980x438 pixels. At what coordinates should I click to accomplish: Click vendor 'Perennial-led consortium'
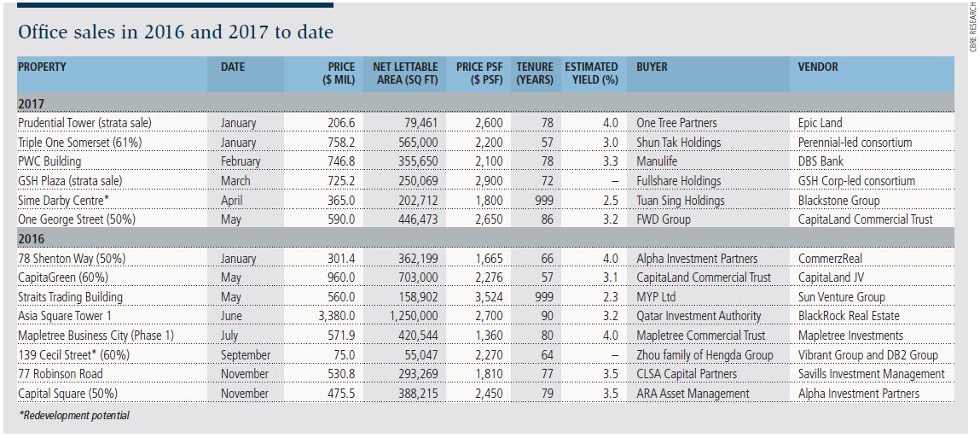point(855,143)
